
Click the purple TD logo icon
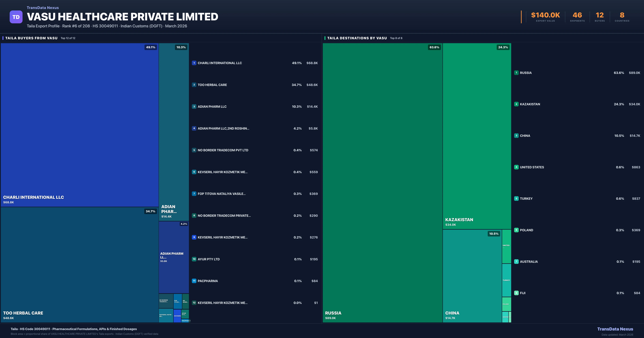16,17
